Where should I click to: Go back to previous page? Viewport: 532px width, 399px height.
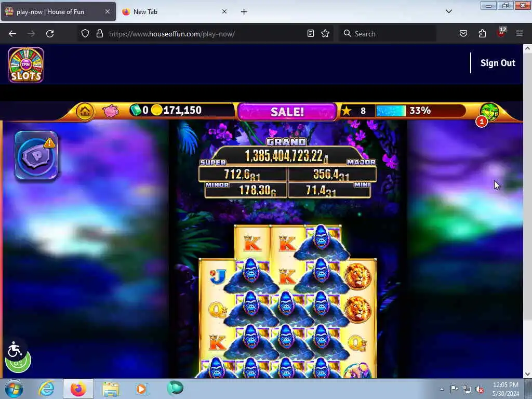pos(12,34)
